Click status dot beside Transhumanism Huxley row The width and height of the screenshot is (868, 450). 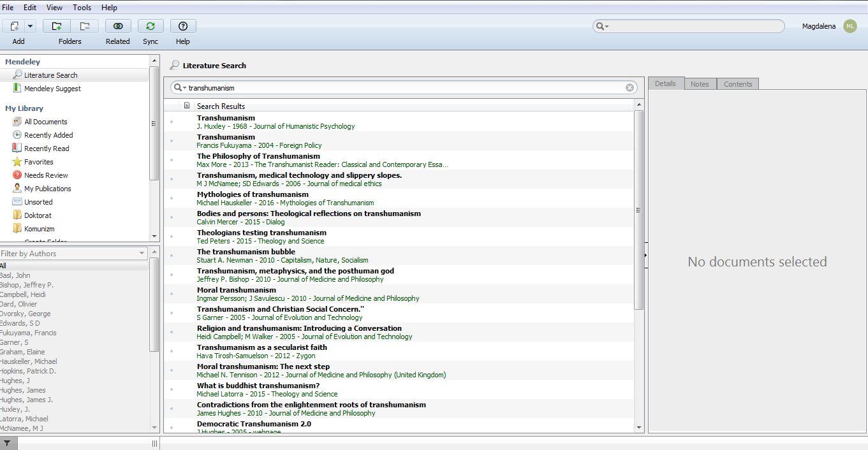pos(172,121)
